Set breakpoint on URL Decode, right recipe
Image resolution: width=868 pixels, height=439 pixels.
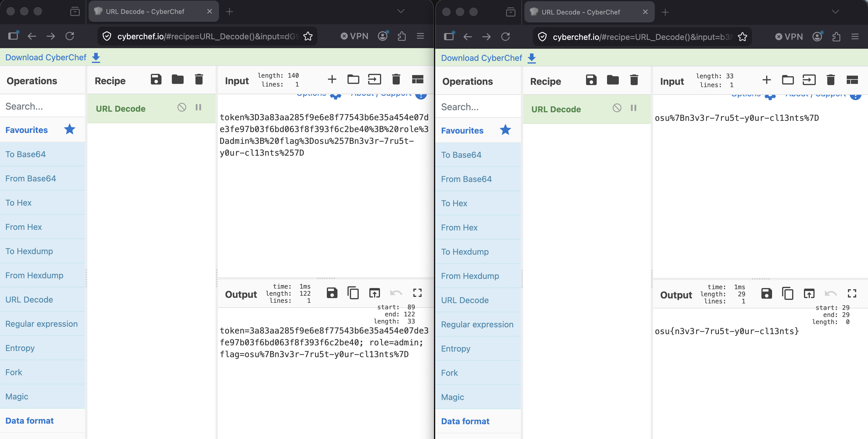coord(634,108)
